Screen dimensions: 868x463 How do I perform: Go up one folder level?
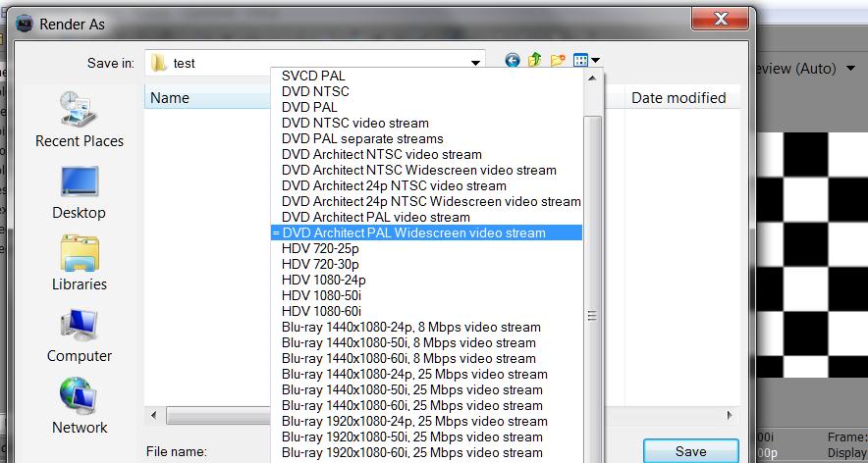click(535, 60)
